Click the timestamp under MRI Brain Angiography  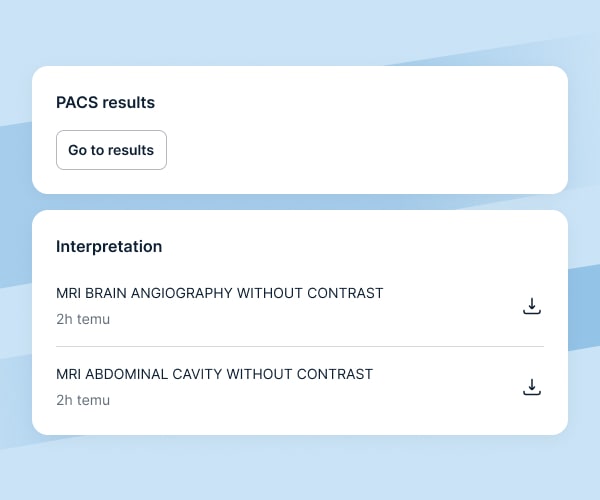[x=83, y=320]
